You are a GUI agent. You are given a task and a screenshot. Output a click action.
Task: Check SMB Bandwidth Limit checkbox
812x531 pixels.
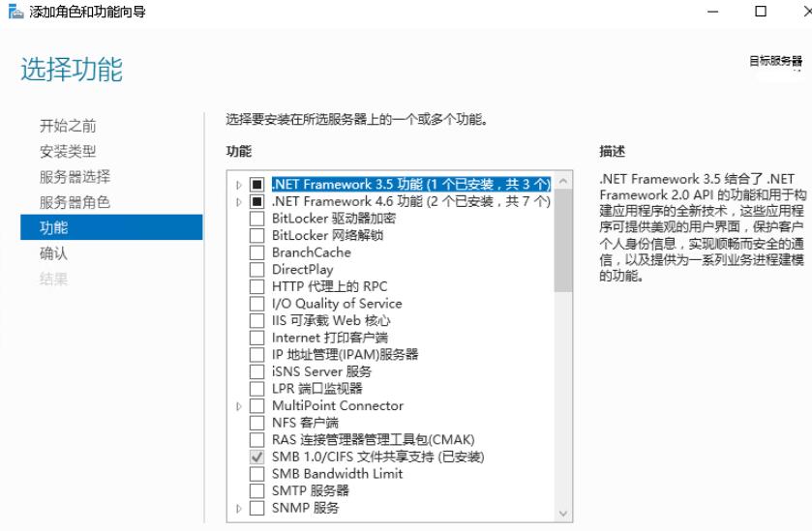click(x=256, y=474)
